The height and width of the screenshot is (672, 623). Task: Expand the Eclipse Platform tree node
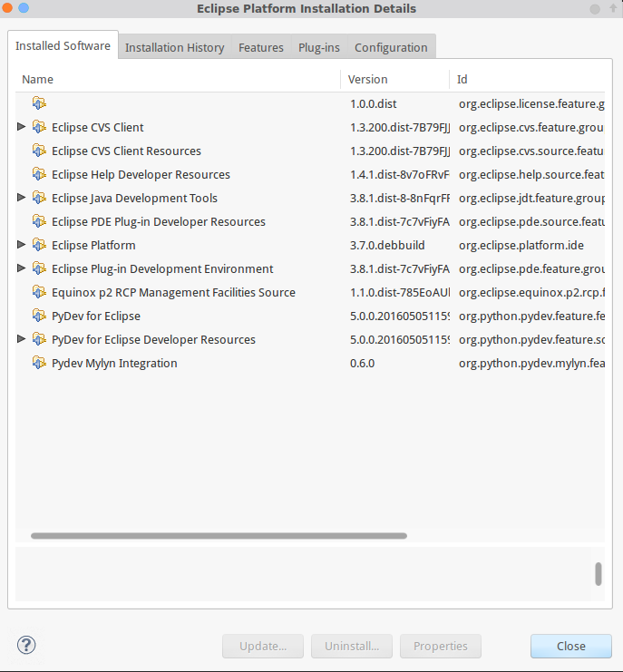click(x=21, y=244)
